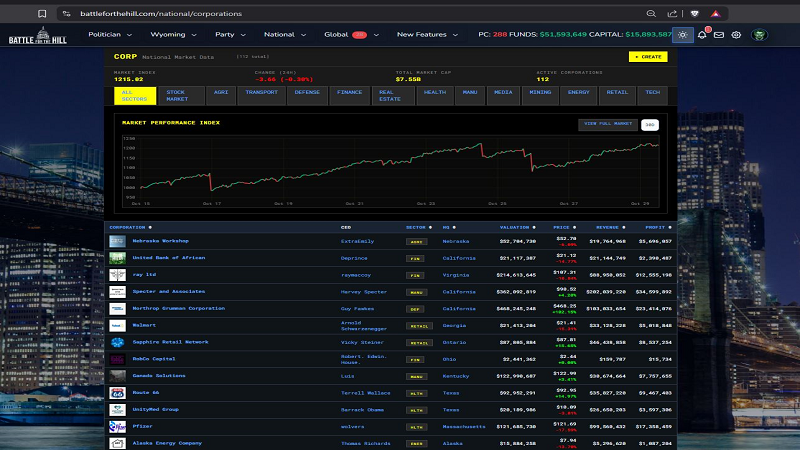Click the browser bookmark icon
The height and width of the screenshot is (450, 800).
pyautogui.click(x=41, y=14)
